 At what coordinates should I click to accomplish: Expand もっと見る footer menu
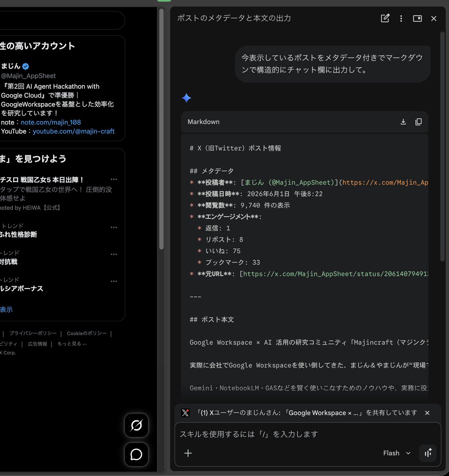(x=72, y=344)
